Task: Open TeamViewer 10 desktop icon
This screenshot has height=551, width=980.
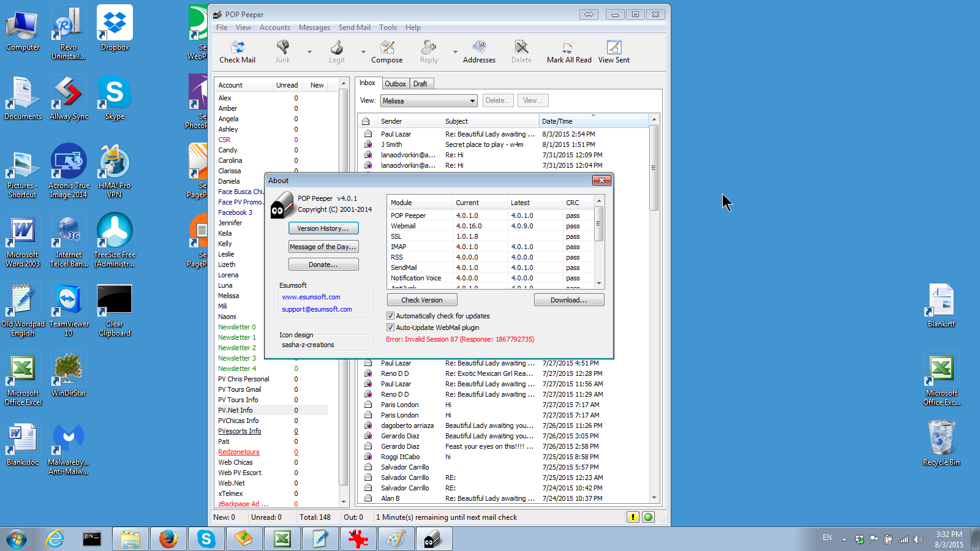Action: pos(69,309)
